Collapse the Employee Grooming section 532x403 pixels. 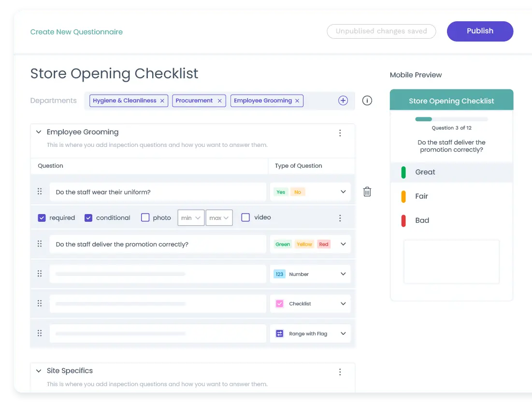39,132
